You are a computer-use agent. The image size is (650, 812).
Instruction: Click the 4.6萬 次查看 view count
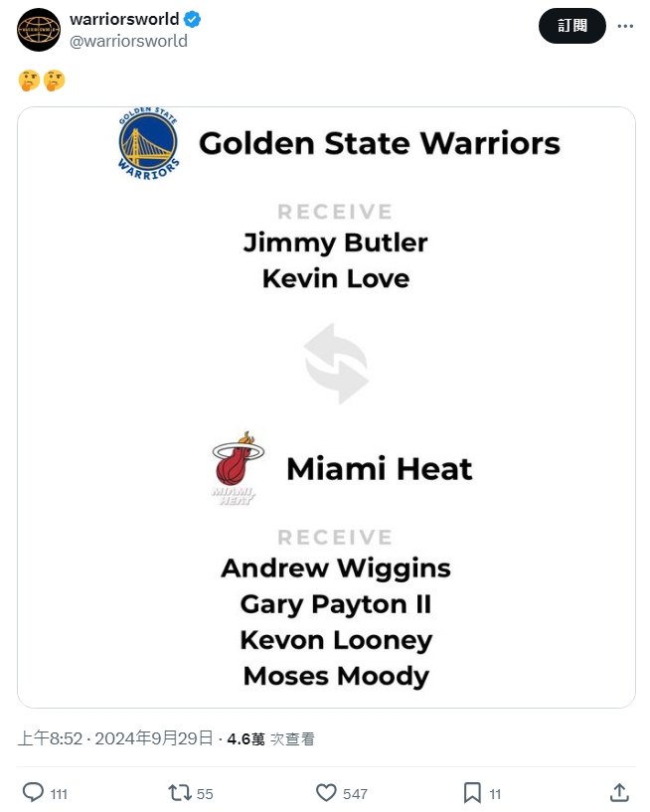[271, 738]
